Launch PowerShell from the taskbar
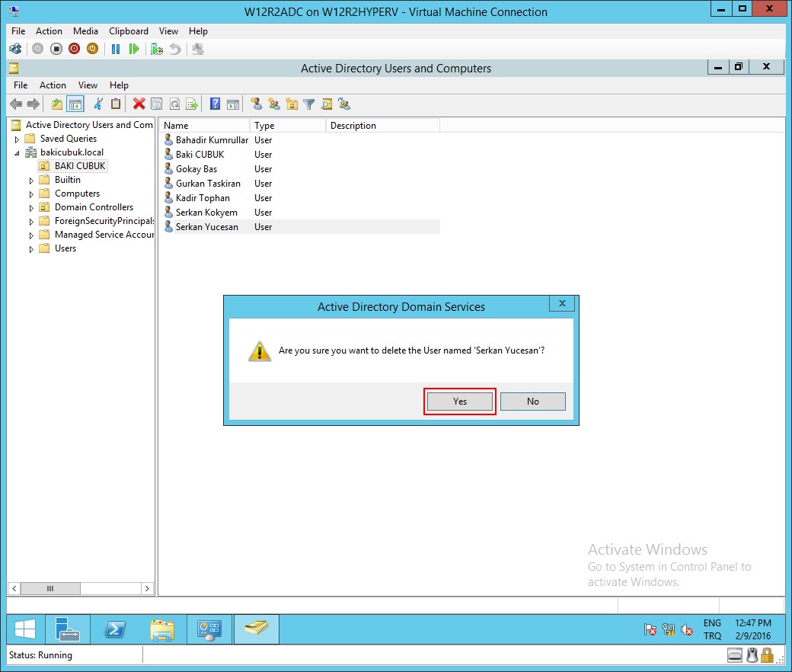This screenshot has height=672, width=792. 115,629
